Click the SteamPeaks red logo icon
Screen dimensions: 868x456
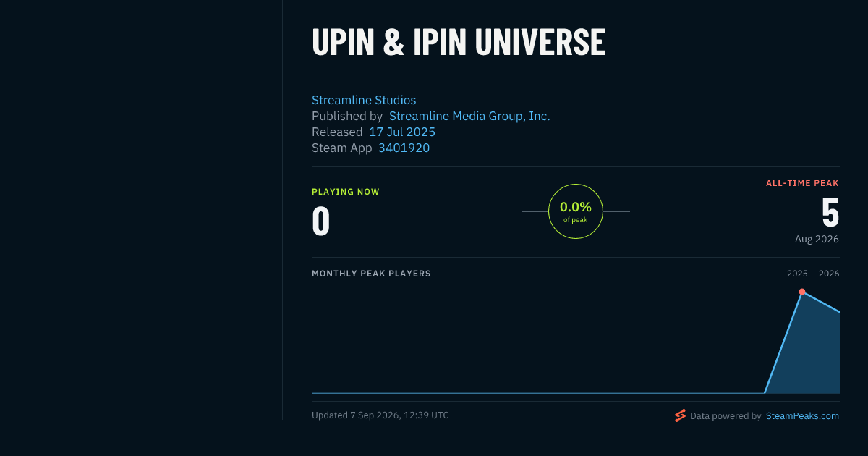680,415
